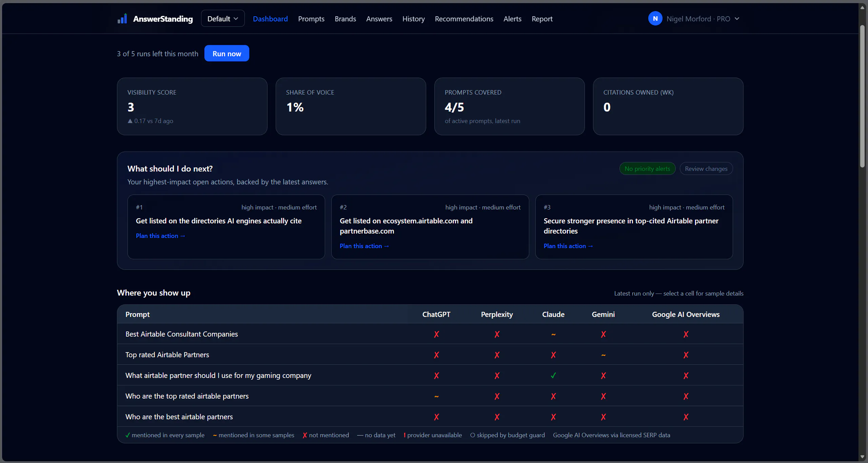Open the Report tab
868x463 pixels.
tap(542, 19)
